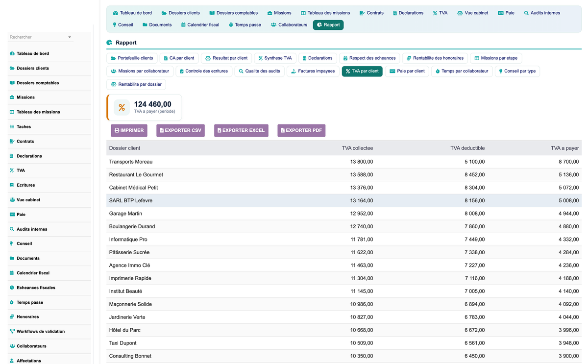This screenshot has width=588, height=364.
Task: Click the Garage Martin client name
Action: click(125, 214)
